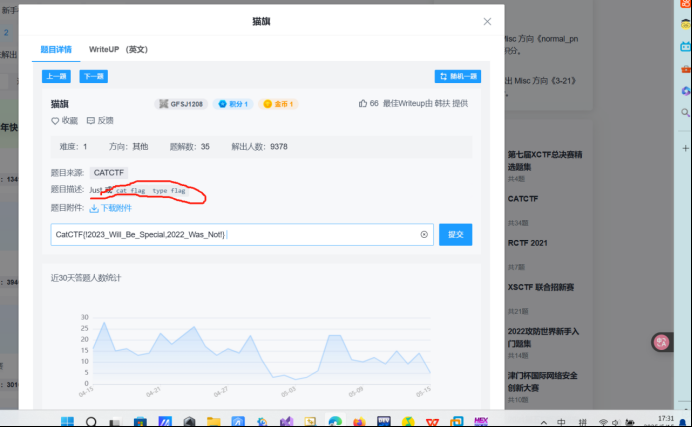
Task: Click the thumbs-up like icon
Action: (x=363, y=103)
